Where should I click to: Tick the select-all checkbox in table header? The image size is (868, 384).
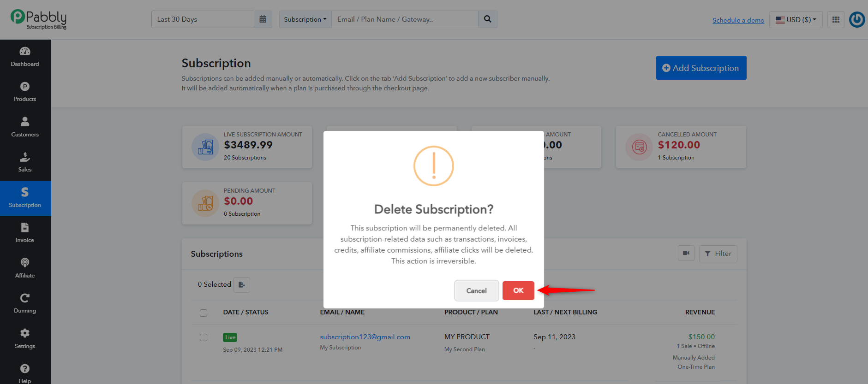(x=204, y=313)
